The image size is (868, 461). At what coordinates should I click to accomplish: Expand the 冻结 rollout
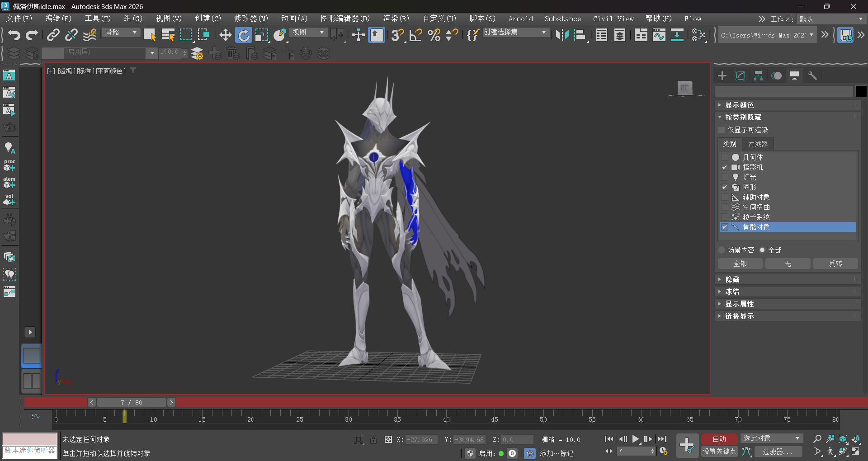click(x=788, y=292)
